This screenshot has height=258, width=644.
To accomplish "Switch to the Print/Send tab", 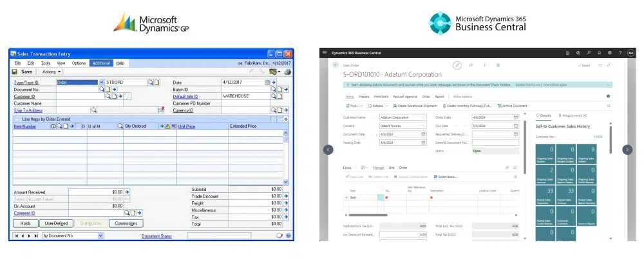I will 381,97.
